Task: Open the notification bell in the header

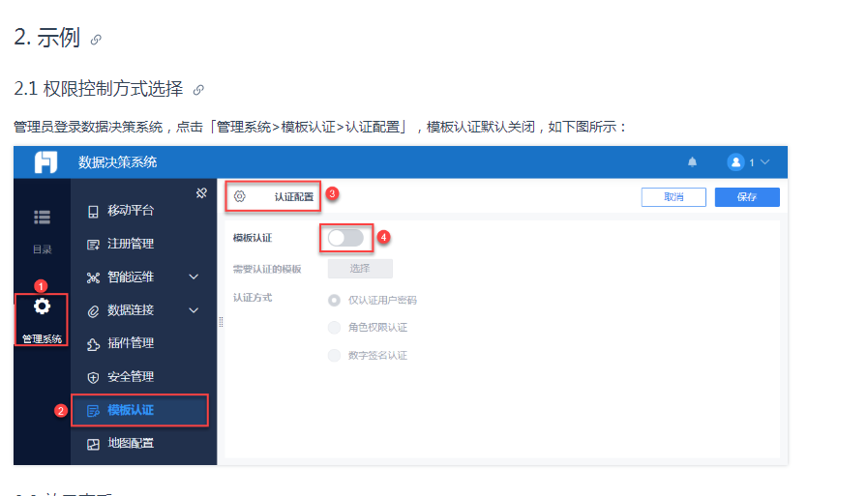Action: point(692,162)
